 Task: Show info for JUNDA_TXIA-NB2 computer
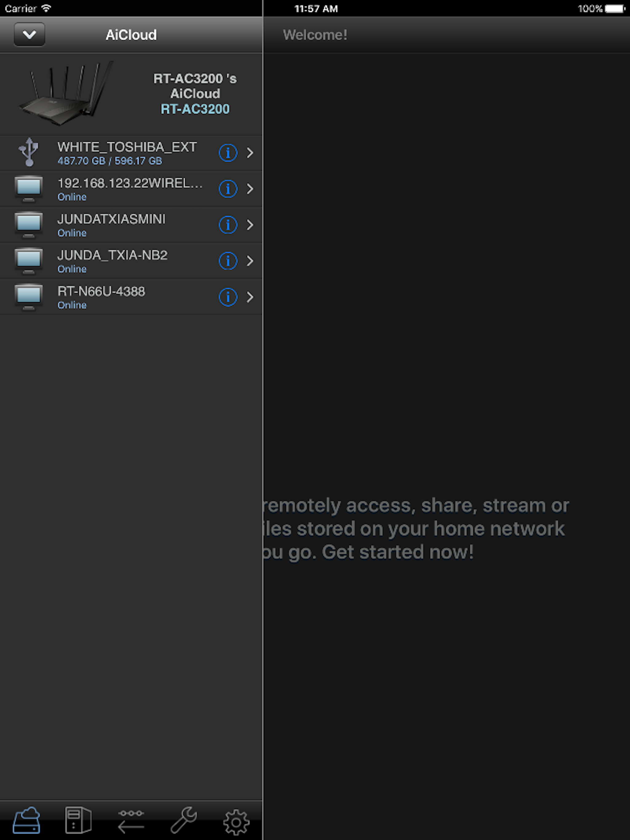(x=228, y=261)
